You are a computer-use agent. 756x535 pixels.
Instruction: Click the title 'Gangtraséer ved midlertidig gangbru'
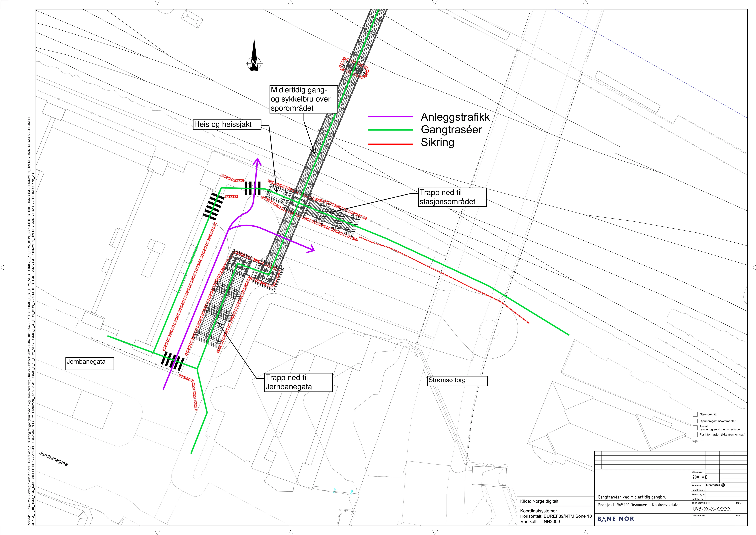(x=632, y=497)
